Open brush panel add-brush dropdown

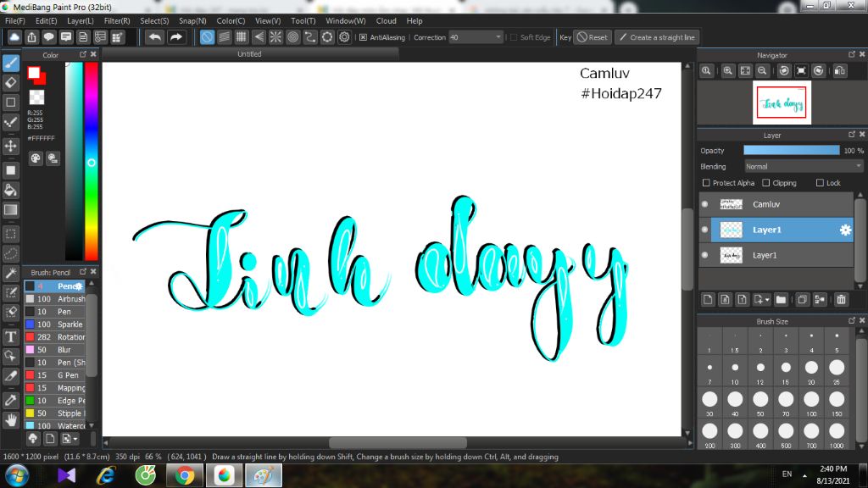75,439
